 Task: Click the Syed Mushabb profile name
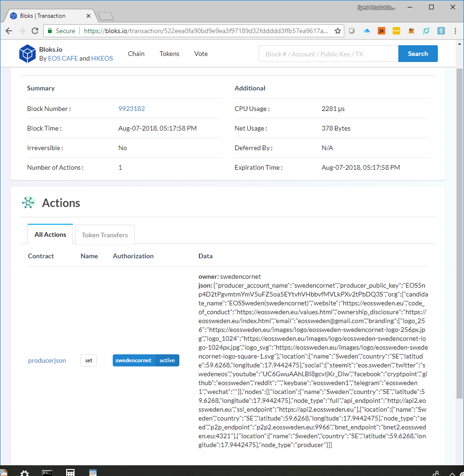[x=376, y=7]
